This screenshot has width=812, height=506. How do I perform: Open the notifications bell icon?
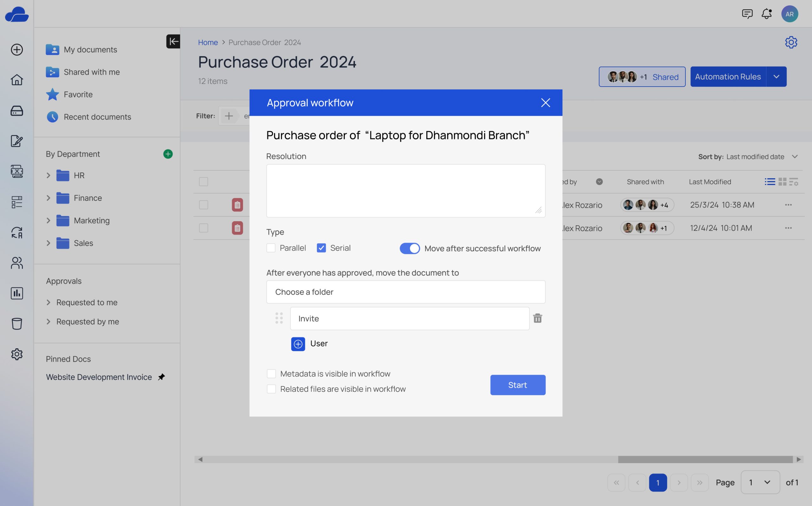coord(766,14)
